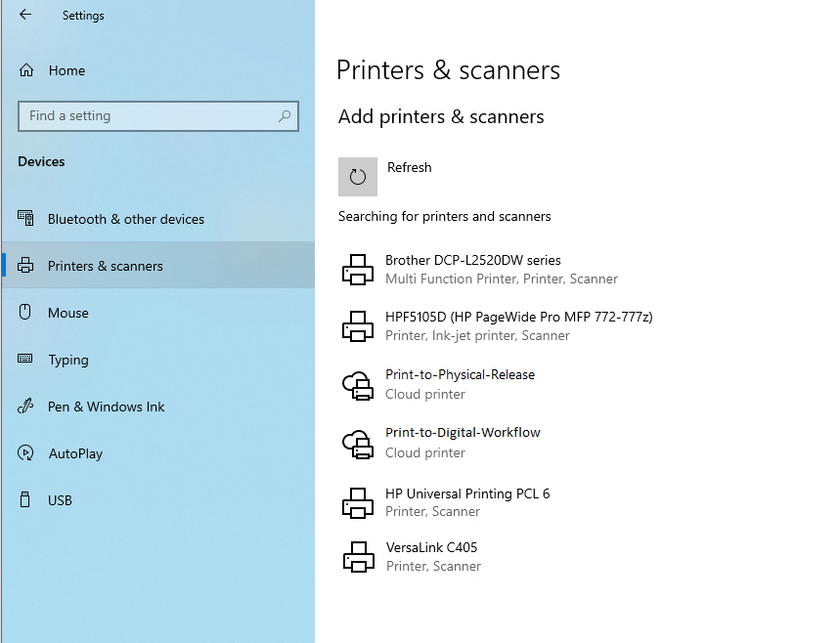Click the 'Printers & scanners' page title

point(449,70)
